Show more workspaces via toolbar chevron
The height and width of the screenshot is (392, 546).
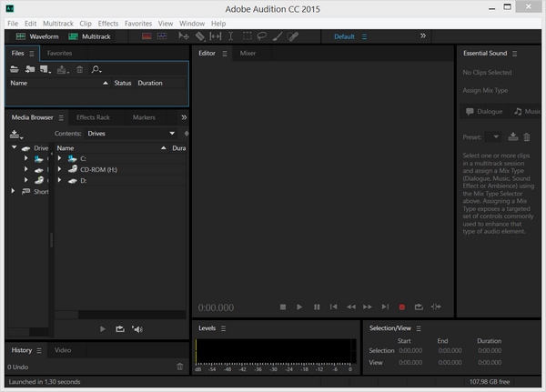click(x=423, y=35)
